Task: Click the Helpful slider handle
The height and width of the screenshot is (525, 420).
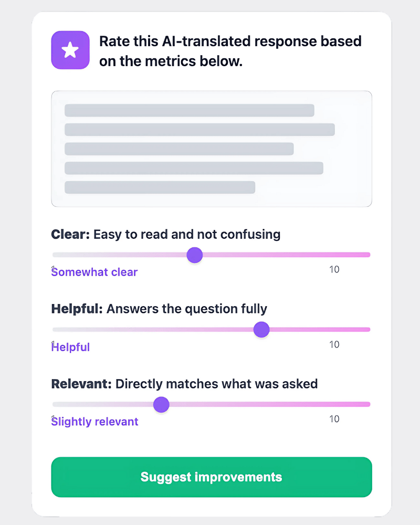Action: tap(261, 330)
